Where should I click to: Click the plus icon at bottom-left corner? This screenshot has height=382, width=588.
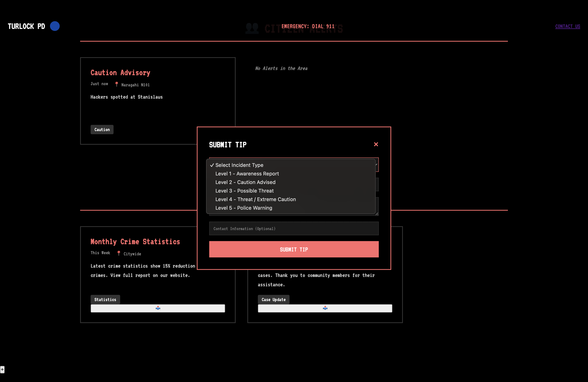point(2,369)
